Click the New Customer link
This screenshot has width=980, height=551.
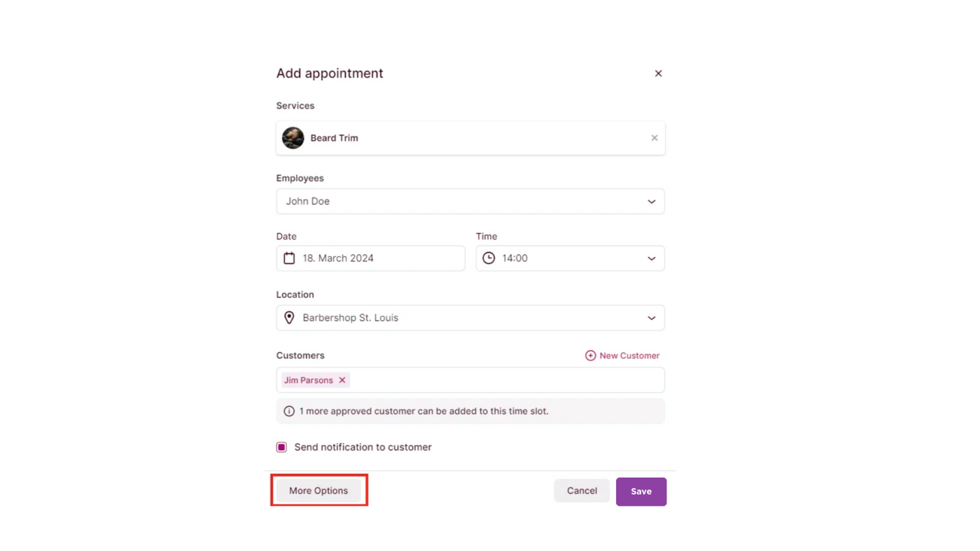629,356
